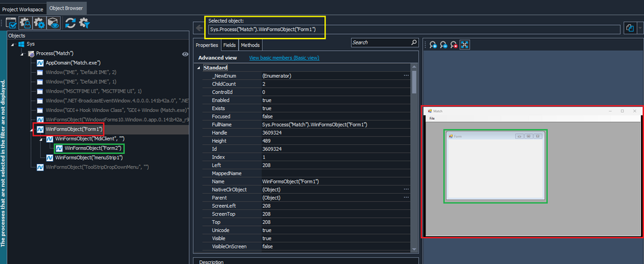Toggle the show invisible objects eye-box button

click(54, 24)
